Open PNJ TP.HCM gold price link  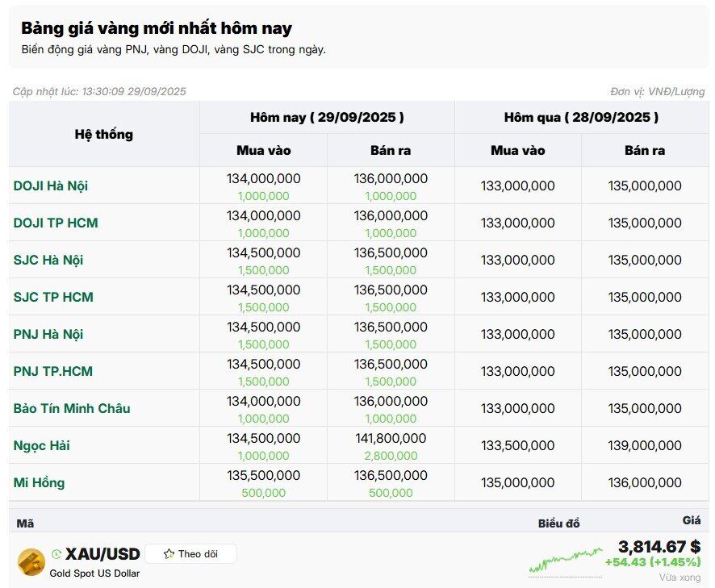(53, 372)
